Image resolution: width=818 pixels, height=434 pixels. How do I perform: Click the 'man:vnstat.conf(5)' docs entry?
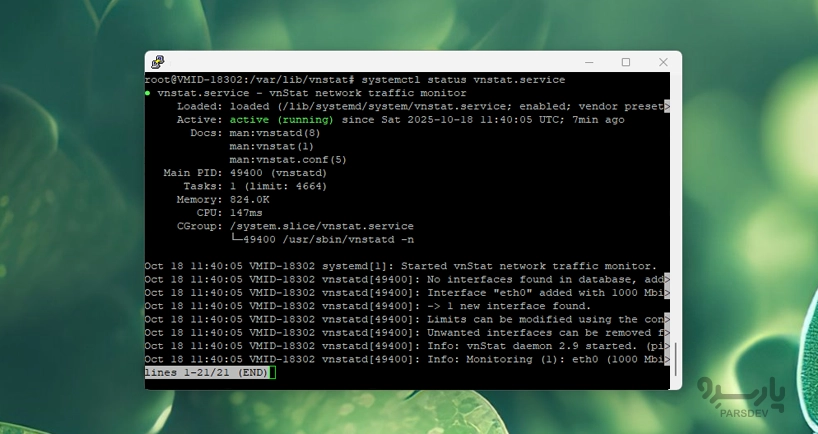pos(288,159)
